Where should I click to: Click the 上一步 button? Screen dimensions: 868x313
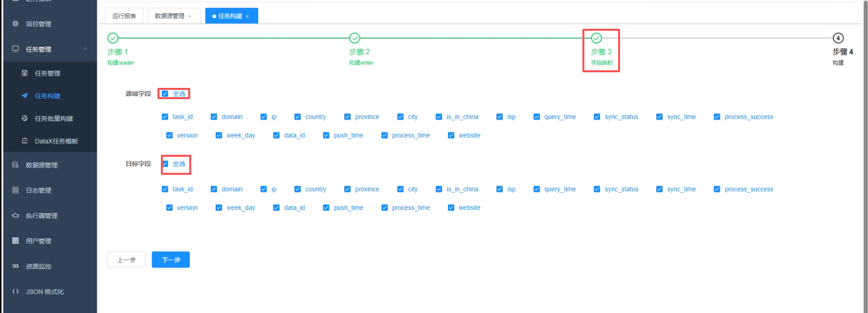tap(126, 260)
